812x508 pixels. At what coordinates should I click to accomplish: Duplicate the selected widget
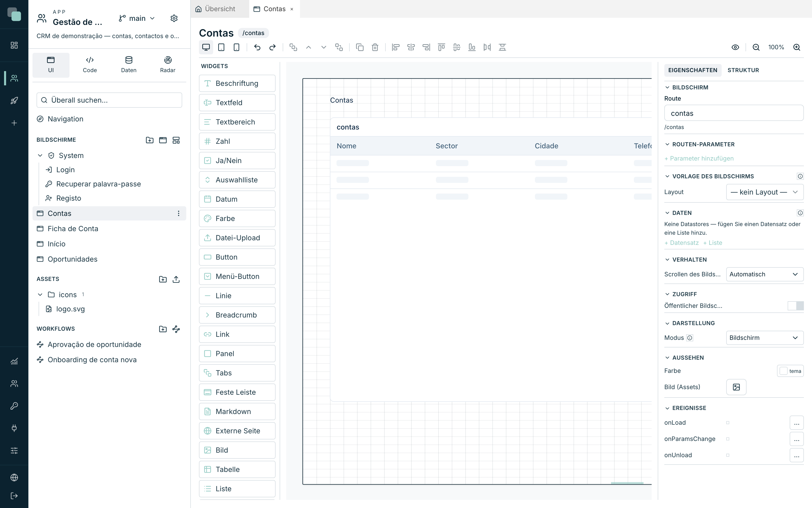click(x=360, y=47)
